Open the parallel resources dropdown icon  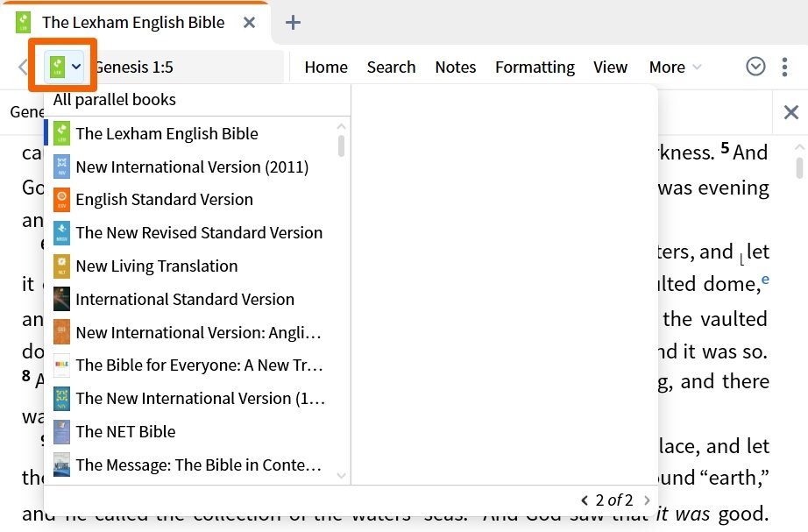coord(63,66)
